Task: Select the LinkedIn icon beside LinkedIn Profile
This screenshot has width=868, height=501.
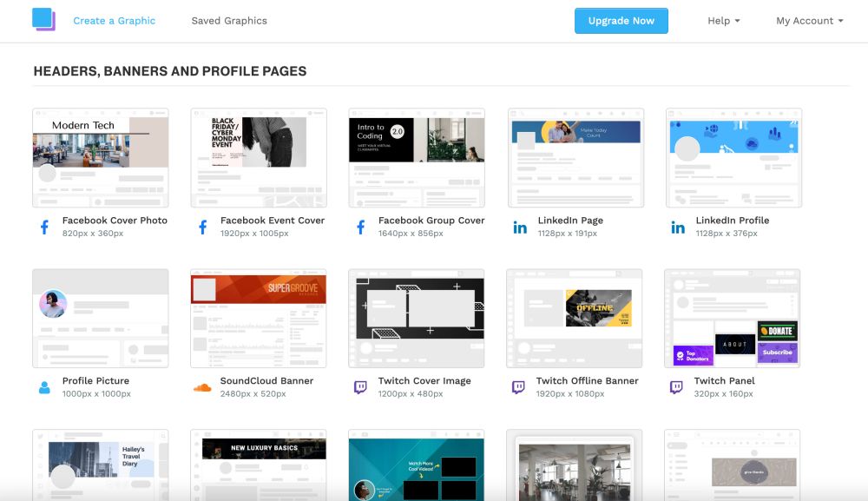Action: point(677,227)
